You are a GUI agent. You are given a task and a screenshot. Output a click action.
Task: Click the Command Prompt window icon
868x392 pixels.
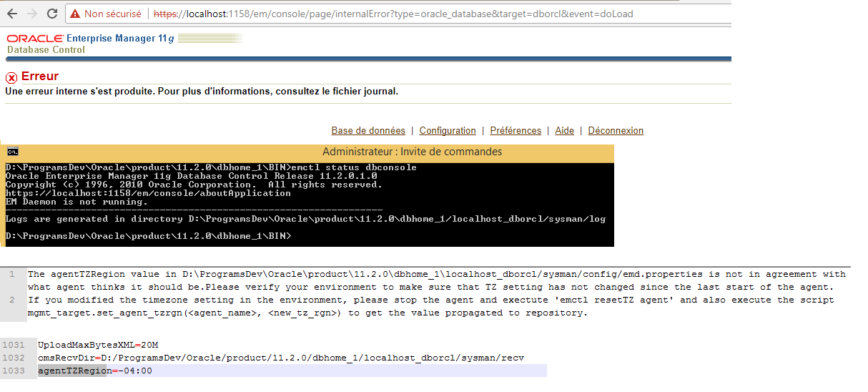coord(12,152)
